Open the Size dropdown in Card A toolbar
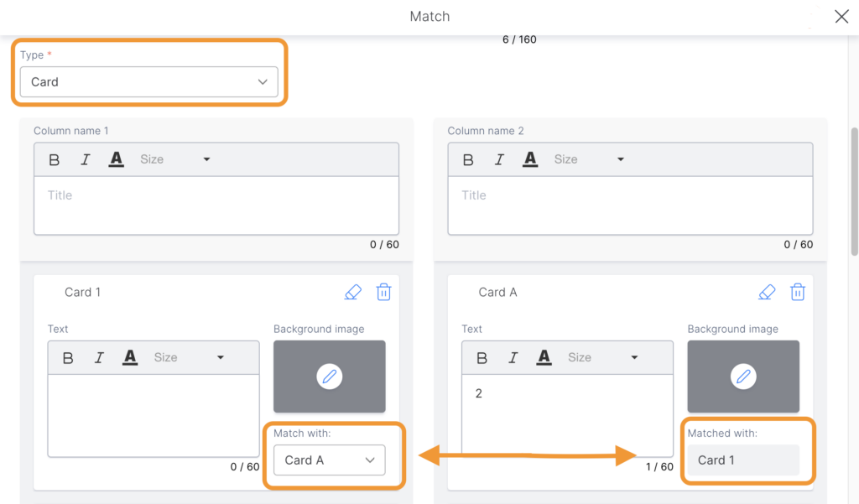Screen dimensions: 859x504 click(602, 357)
